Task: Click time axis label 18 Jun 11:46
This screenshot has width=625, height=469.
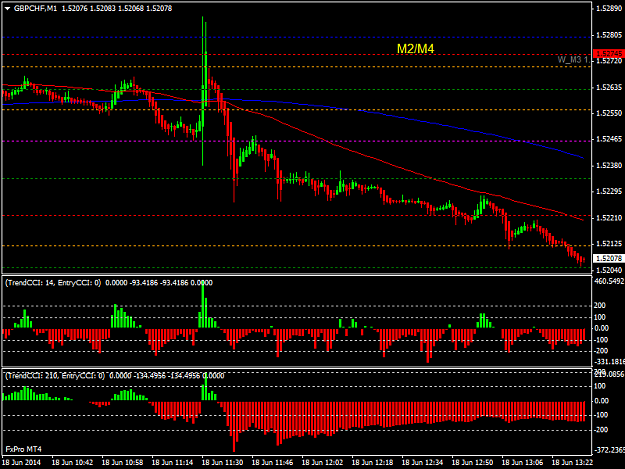Action: coord(273,463)
